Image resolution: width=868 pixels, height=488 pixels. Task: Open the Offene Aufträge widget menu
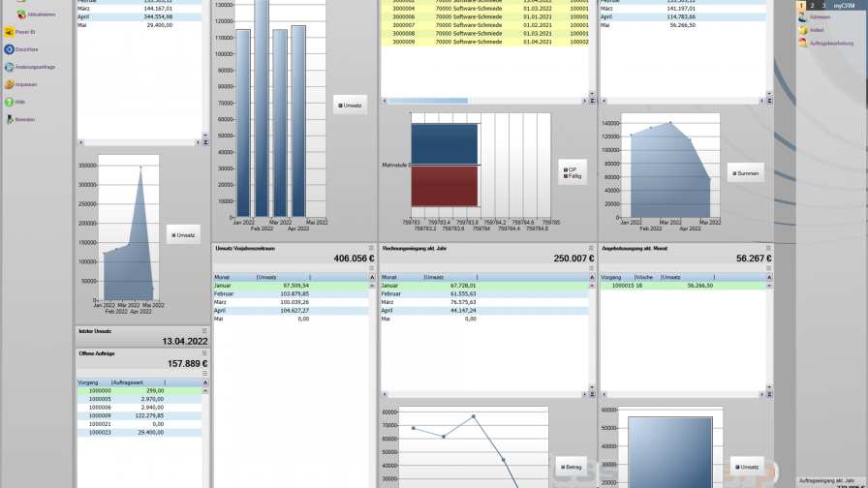[204, 353]
